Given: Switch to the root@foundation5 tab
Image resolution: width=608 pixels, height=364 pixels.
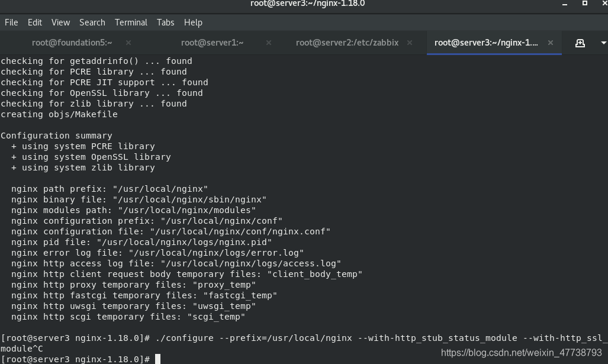Looking at the screenshot, I should 72,43.
